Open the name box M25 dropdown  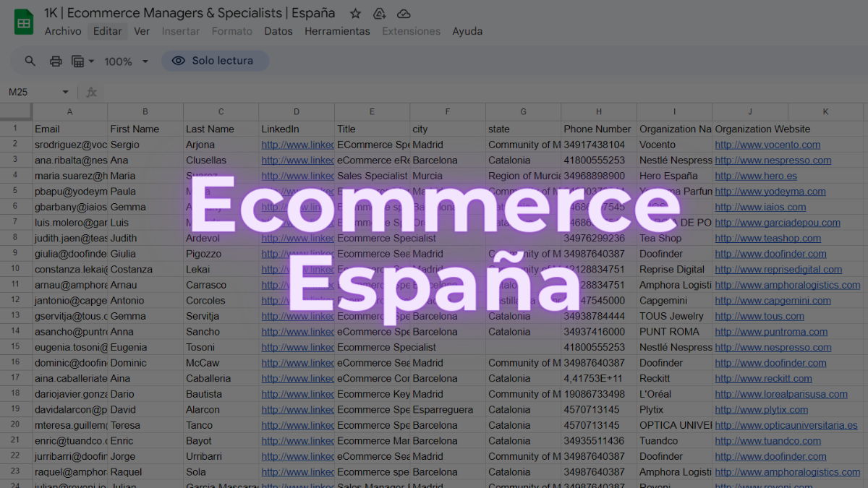65,93
